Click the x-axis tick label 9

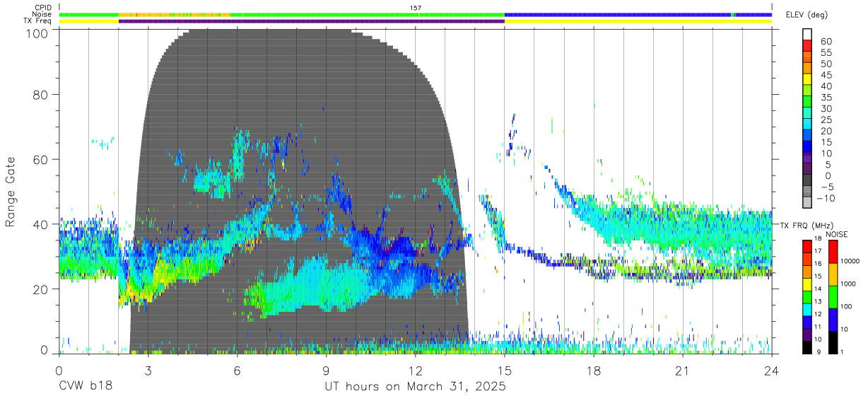click(327, 371)
